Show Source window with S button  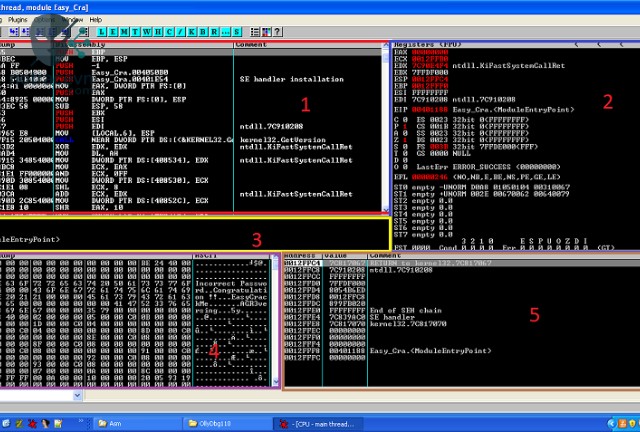237,31
